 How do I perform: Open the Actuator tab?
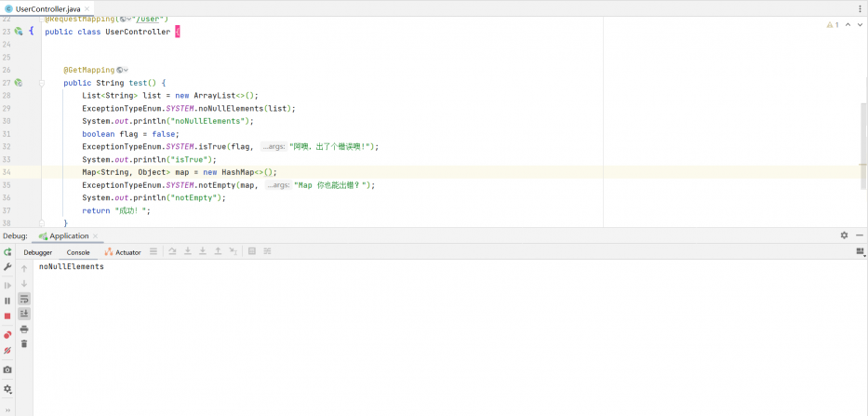[x=123, y=252]
